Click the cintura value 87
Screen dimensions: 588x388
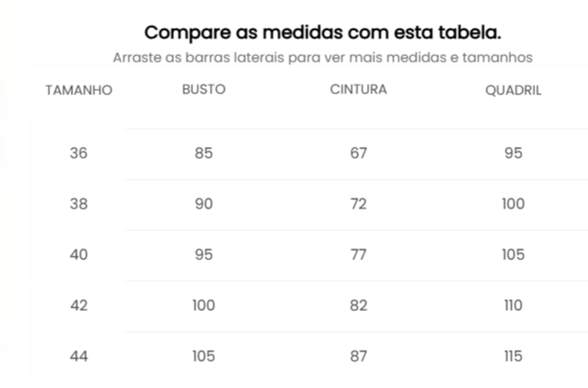pos(359,356)
